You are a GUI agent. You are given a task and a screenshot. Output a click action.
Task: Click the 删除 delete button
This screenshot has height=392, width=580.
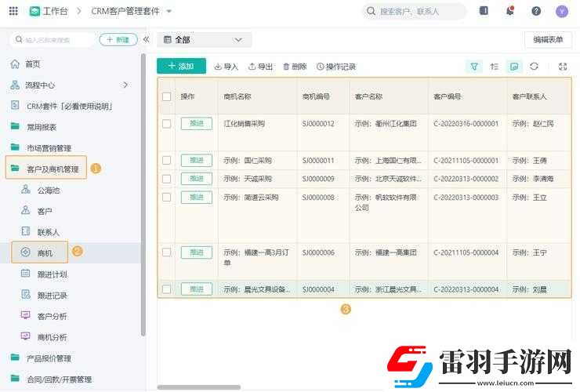295,67
